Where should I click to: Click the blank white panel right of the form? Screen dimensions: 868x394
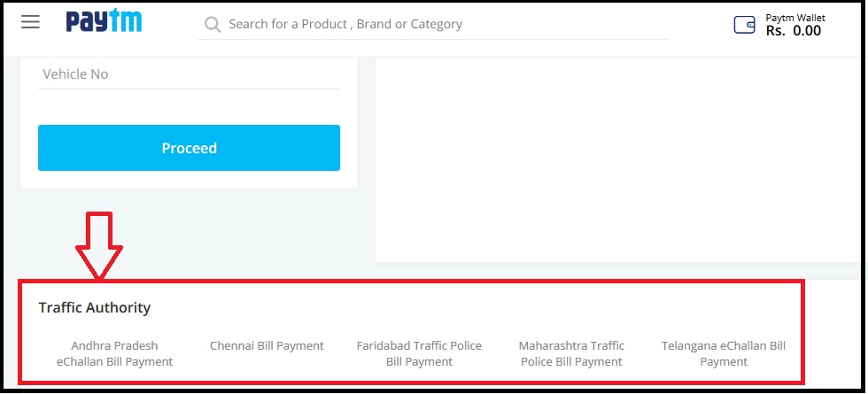pos(611,159)
